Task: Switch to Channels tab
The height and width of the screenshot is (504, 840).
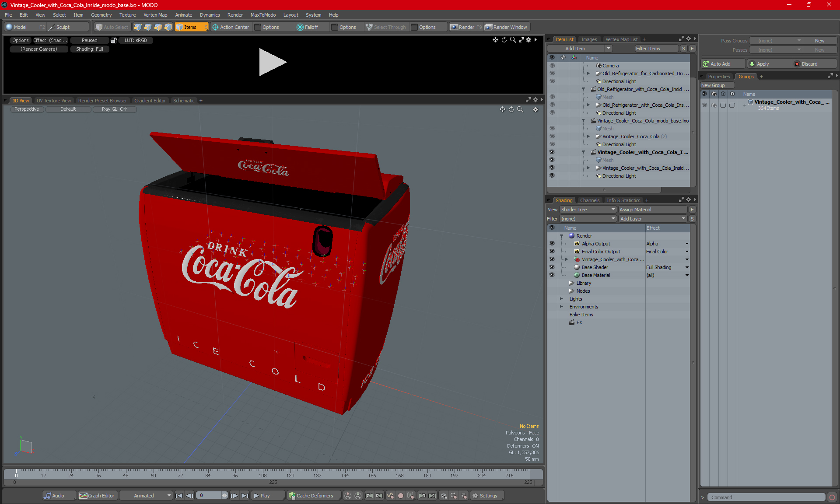Action: (x=590, y=200)
